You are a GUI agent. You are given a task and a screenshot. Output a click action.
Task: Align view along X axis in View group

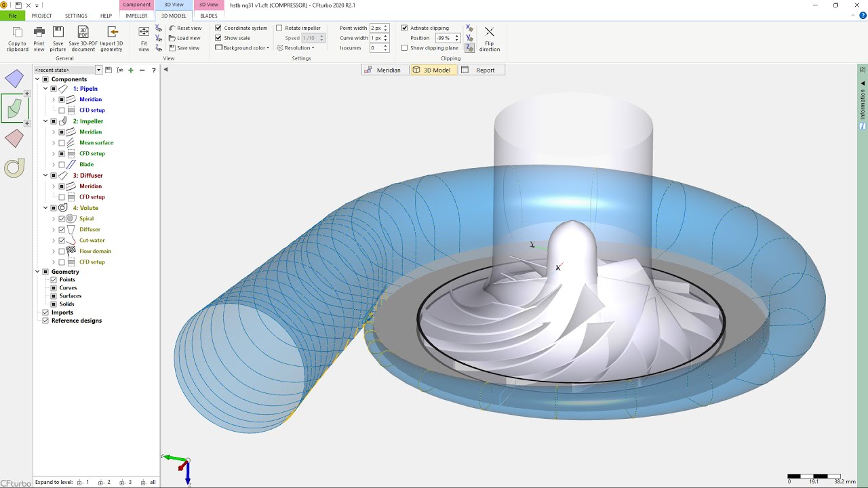tap(159, 28)
